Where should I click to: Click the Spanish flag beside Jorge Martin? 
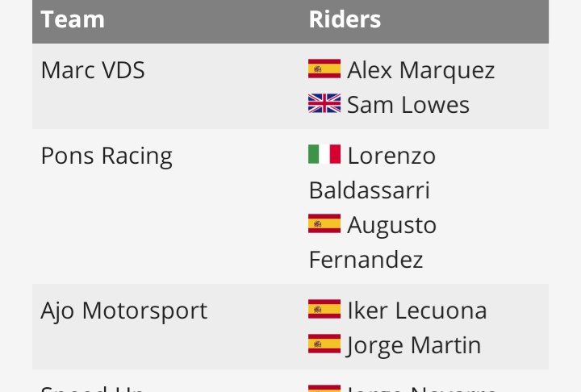[x=324, y=344]
